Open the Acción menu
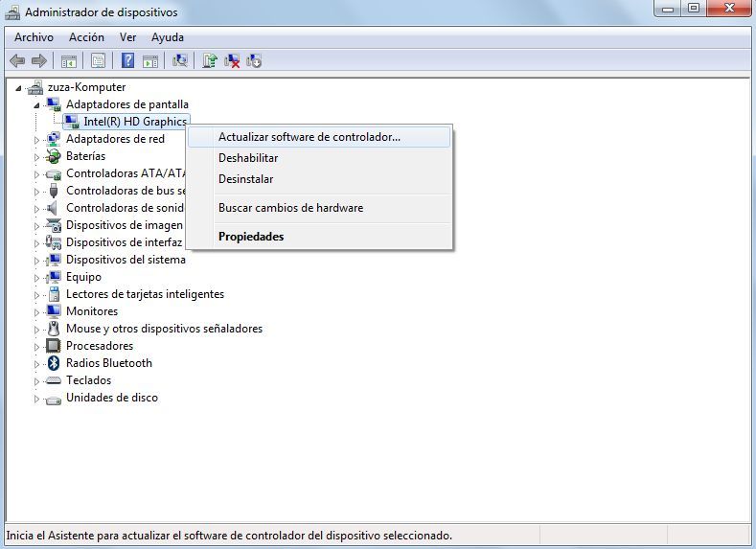Viewport: 756px width, 549px height. (86, 37)
